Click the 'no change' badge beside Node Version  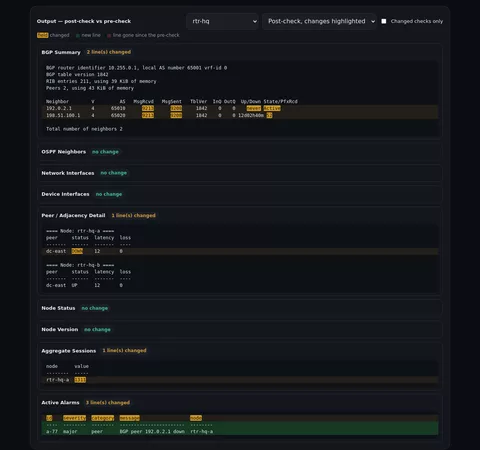pyautogui.click(x=97, y=330)
